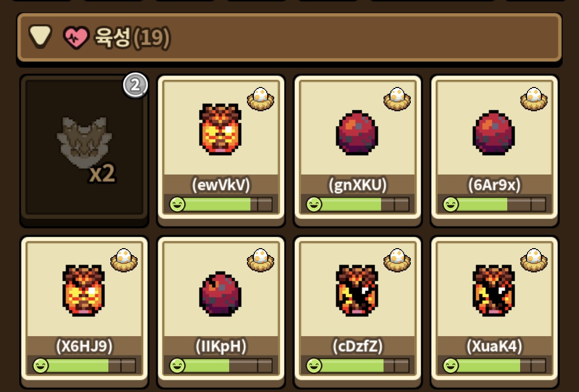The height and width of the screenshot is (392, 579).
Task: Select the red egg in card gnXKU
Action: (x=357, y=132)
